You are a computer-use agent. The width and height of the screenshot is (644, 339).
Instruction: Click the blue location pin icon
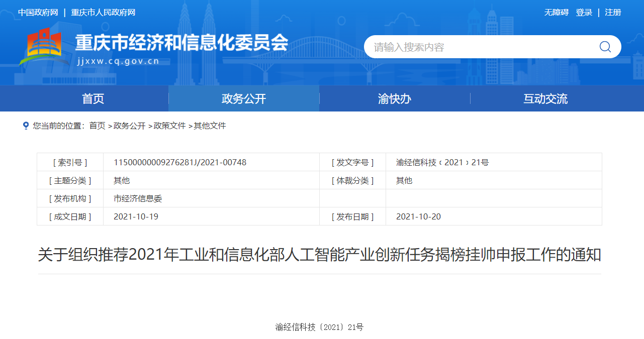26,126
